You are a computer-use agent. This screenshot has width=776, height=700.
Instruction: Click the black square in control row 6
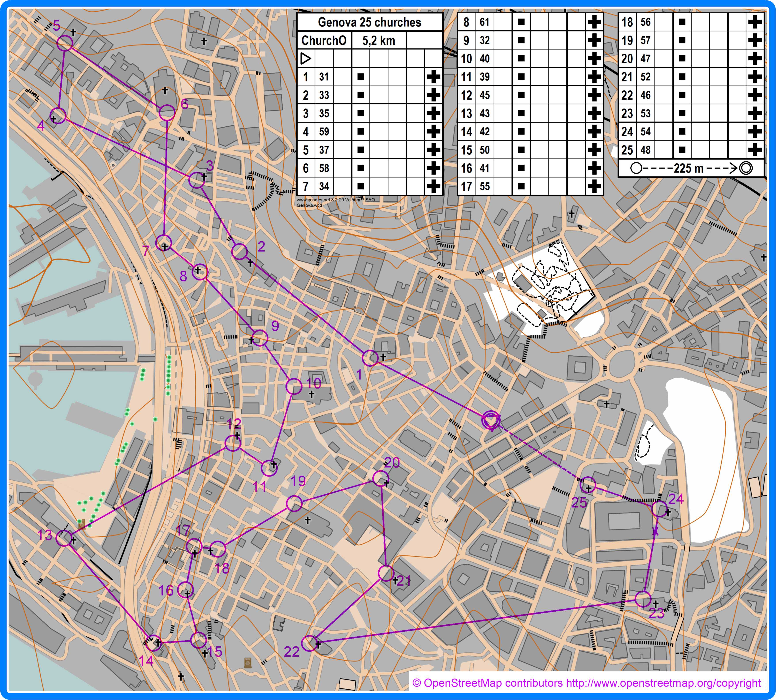pyautogui.click(x=361, y=168)
